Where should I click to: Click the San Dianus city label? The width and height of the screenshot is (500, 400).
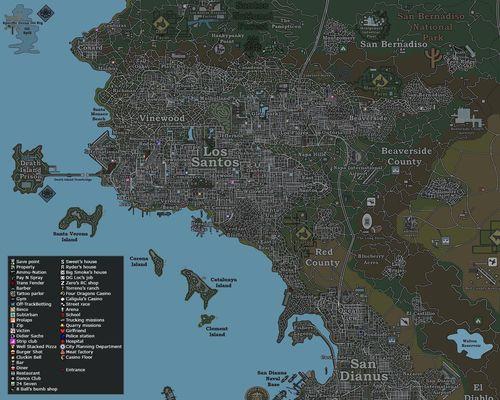pos(364,370)
